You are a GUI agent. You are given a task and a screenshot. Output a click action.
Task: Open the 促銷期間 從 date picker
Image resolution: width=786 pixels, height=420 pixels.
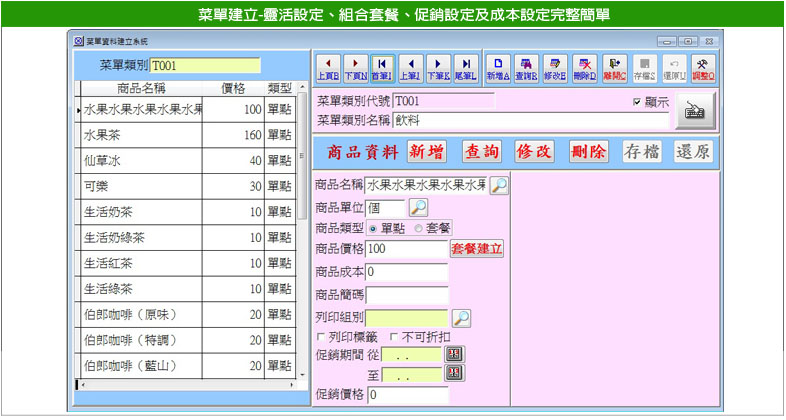point(455,355)
